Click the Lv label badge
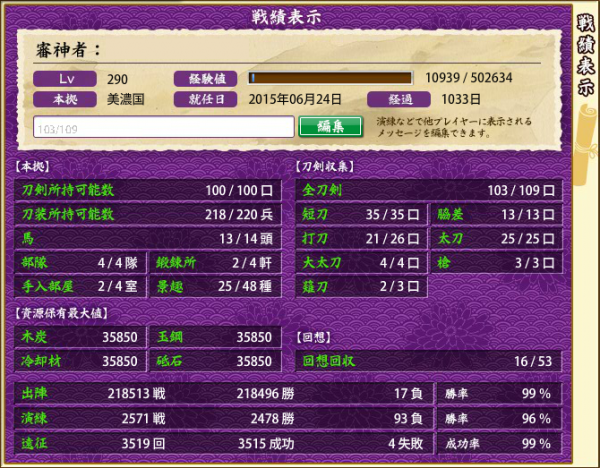Screen dimensions: 600x468 pos(65,79)
